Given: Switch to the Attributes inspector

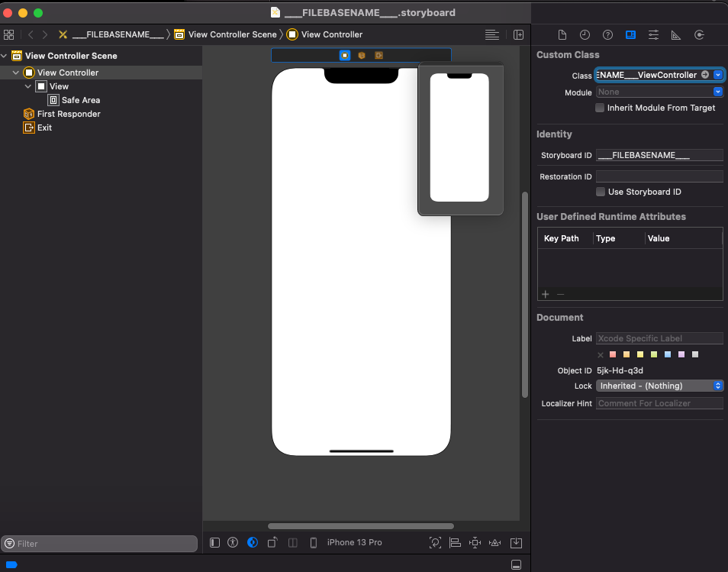Looking at the screenshot, I should [653, 35].
